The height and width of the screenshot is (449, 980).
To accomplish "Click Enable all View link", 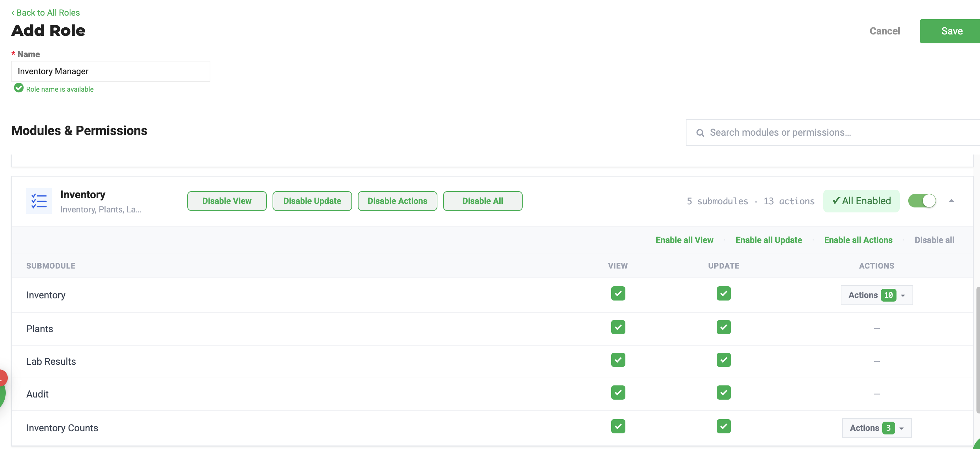I will click(684, 240).
